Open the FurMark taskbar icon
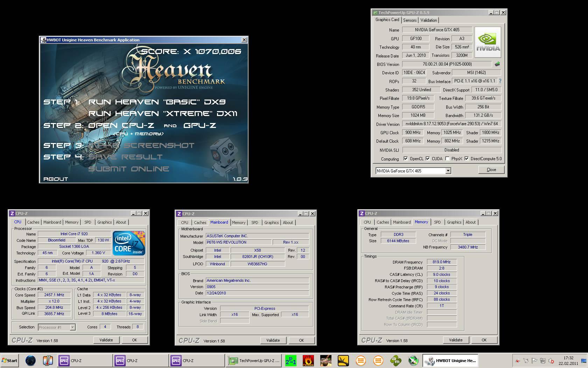The image size is (588, 368). pyautogui.click(x=308, y=360)
